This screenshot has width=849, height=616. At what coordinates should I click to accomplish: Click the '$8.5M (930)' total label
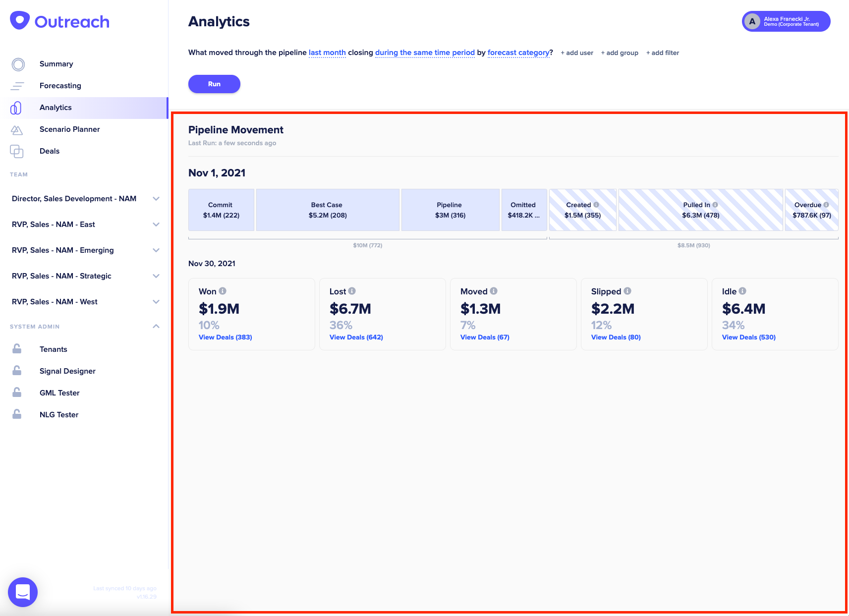(694, 245)
